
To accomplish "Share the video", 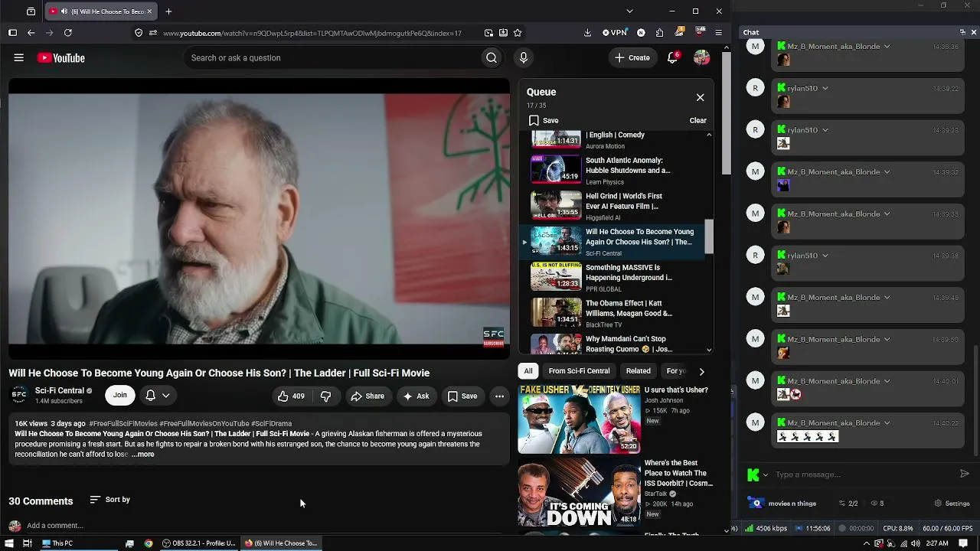I will point(367,396).
